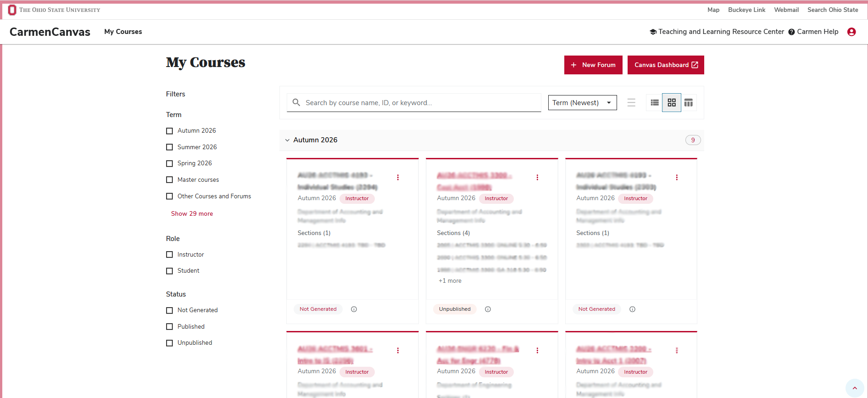Open My Courses in the CarmenCanvas navbar
868x398 pixels.
123,32
